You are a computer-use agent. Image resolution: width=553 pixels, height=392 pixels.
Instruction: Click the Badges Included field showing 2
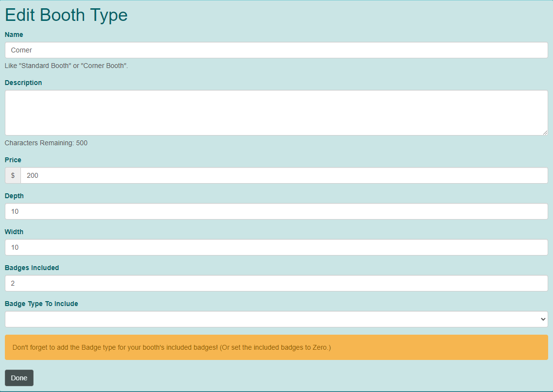click(276, 283)
